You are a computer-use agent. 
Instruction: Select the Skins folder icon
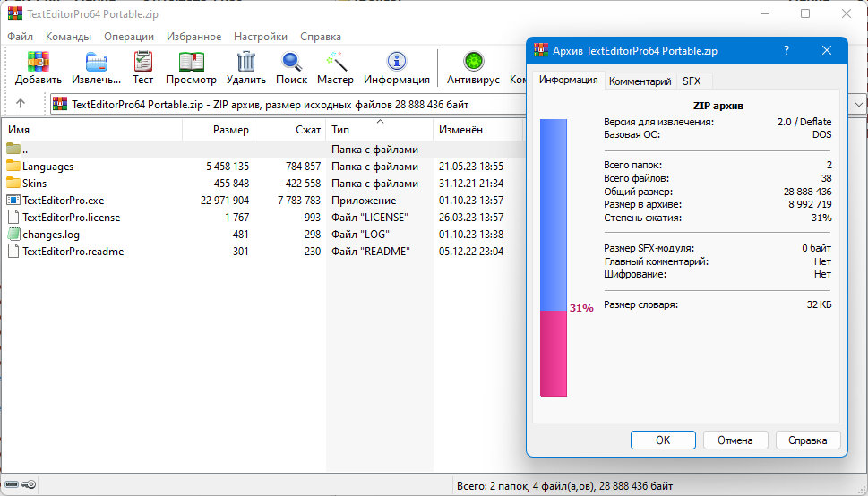tap(13, 183)
